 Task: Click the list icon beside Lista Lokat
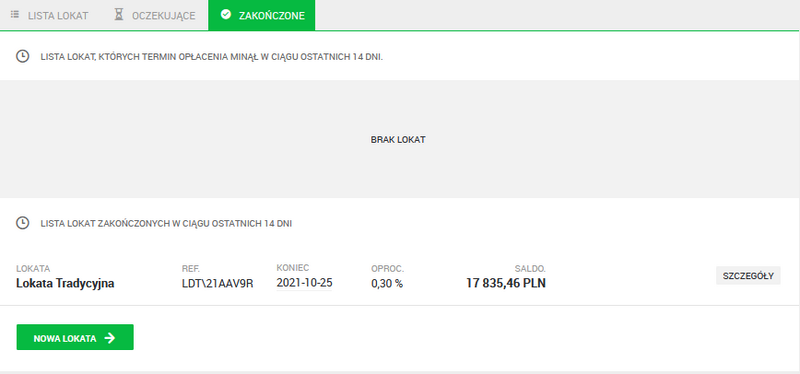[x=15, y=15]
